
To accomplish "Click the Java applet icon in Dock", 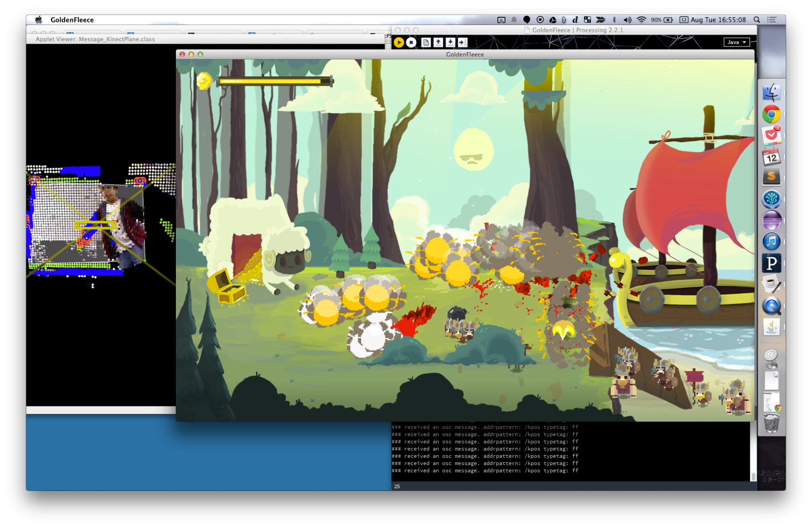I will [x=771, y=327].
